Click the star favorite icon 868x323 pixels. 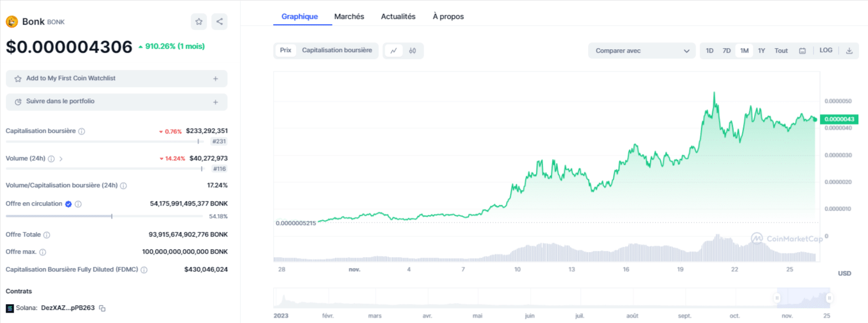click(199, 22)
